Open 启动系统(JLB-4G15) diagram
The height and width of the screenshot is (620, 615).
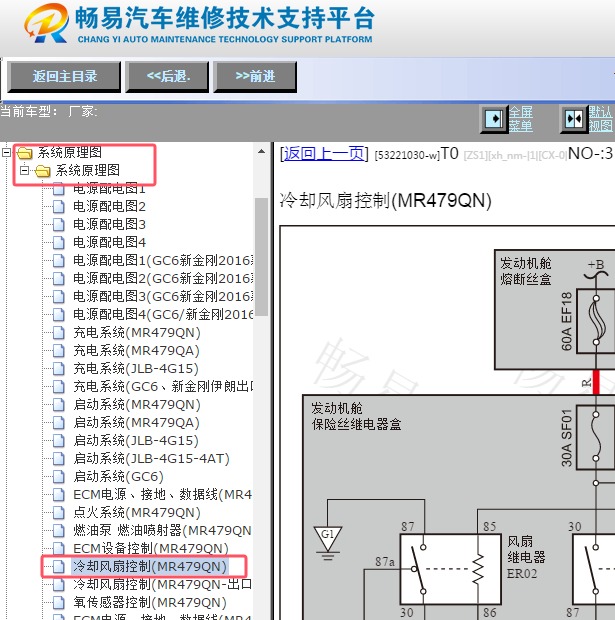[136, 440]
